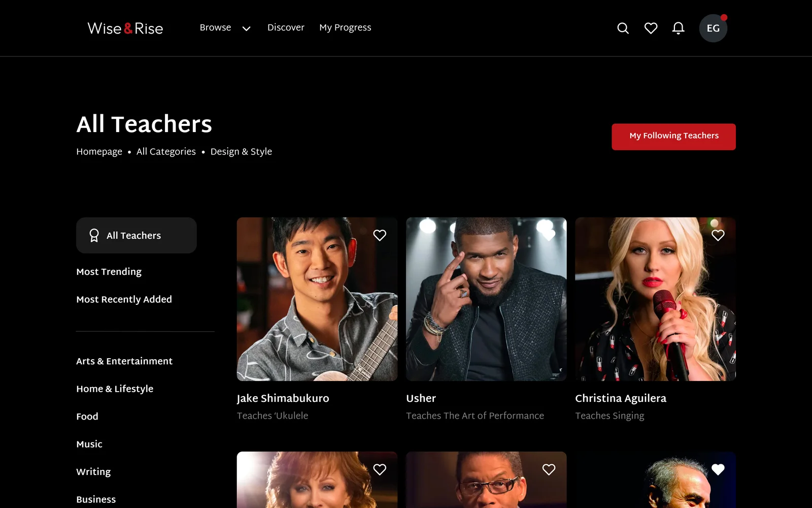Follow the Homepage breadcrumb link
This screenshot has width=812, height=508.
tap(99, 152)
